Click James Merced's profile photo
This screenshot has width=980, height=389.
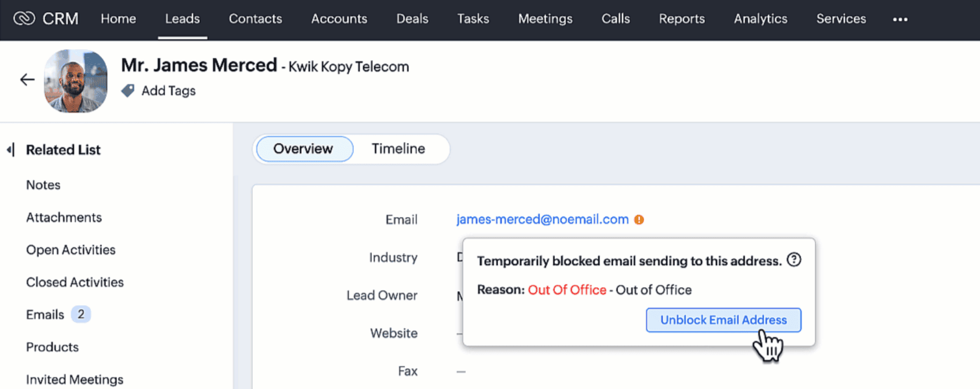tap(75, 81)
